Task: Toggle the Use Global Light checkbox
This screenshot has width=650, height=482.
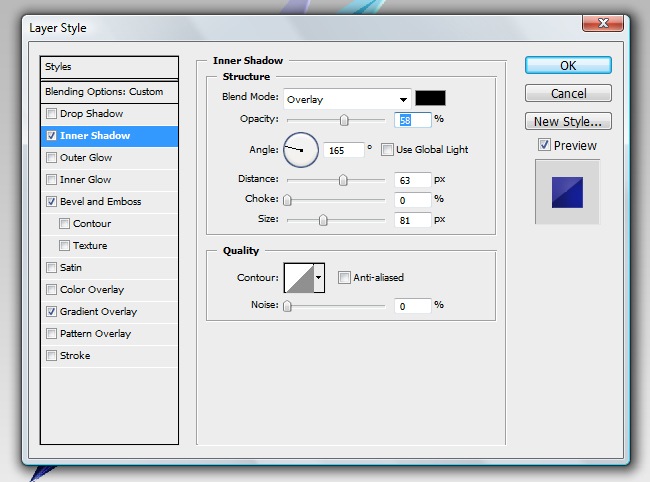Action: [x=387, y=150]
